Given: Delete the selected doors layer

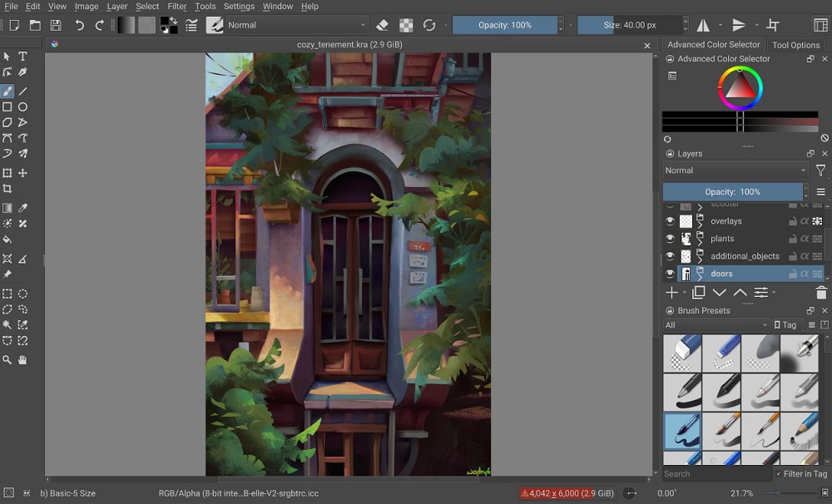Looking at the screenshot, I should pos(820,292).
